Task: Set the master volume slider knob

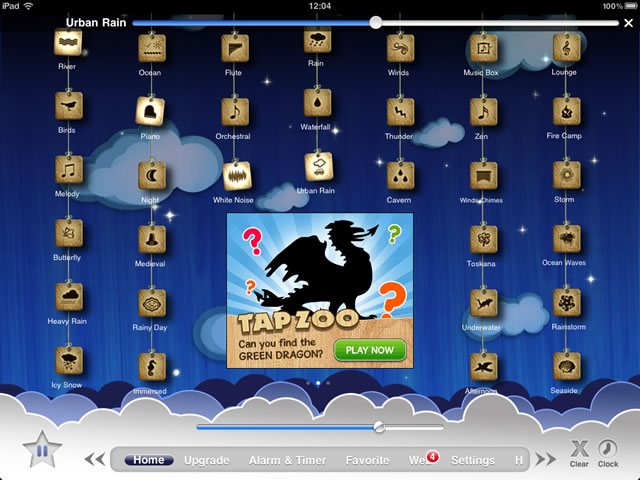Action: click(x=379, y=427)
